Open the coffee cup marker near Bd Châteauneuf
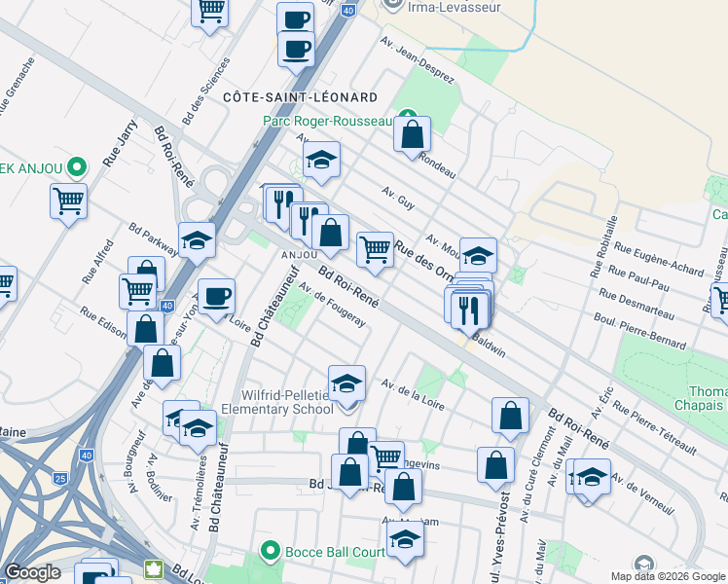 (216, 298)
